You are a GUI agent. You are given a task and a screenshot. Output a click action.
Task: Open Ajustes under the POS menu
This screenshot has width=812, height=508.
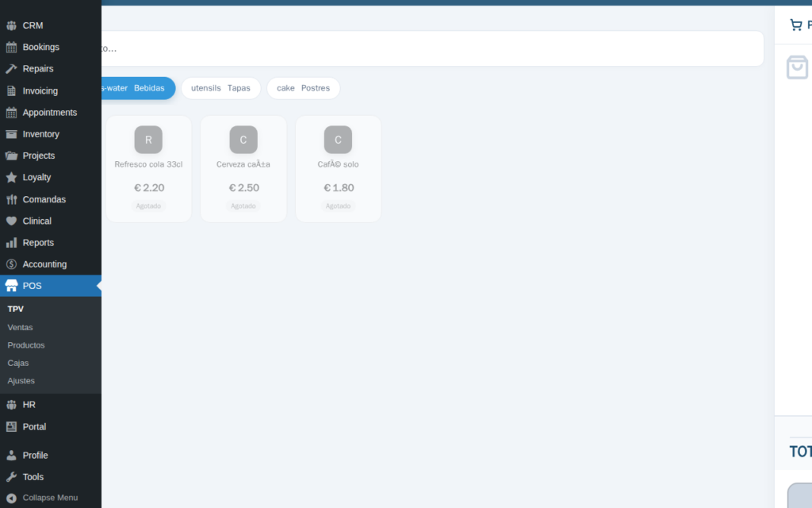pyautogui.click(x=21, y=380)
